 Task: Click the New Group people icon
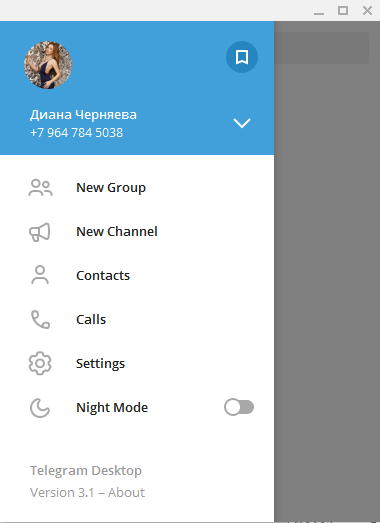(x=40, y=188)
